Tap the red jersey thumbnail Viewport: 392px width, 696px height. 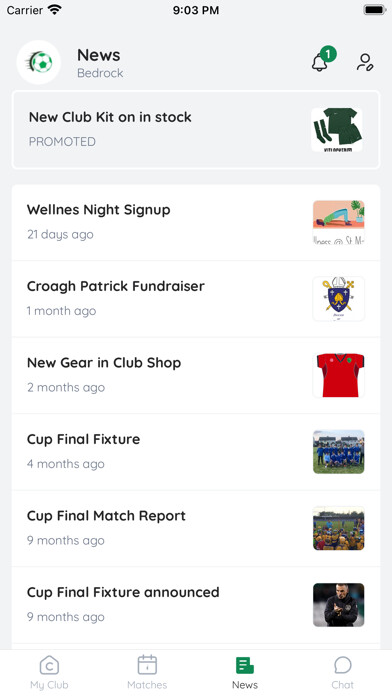point(339,375)
